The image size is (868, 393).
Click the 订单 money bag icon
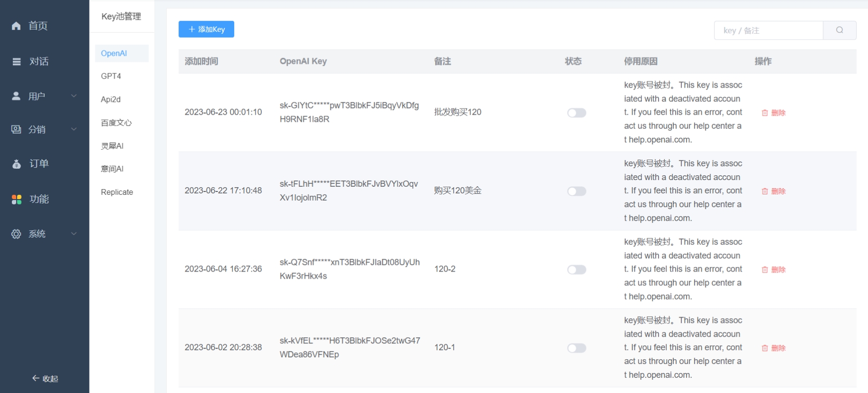(17, 164)
